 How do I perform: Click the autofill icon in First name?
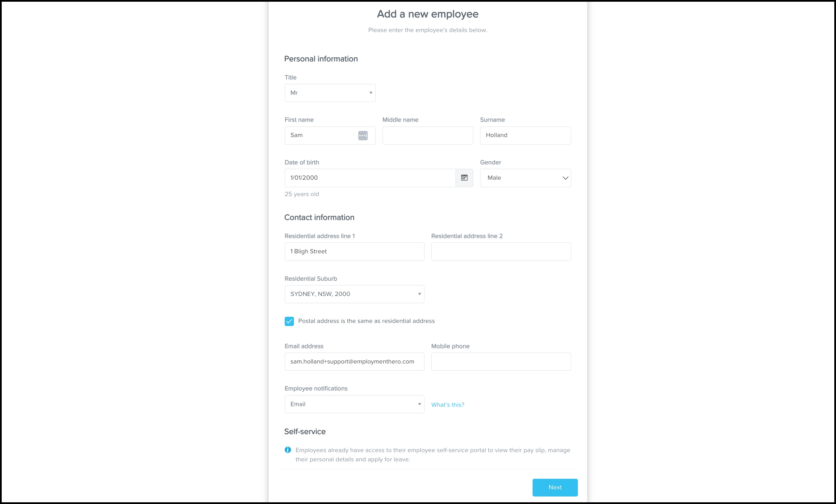point(363,135)
